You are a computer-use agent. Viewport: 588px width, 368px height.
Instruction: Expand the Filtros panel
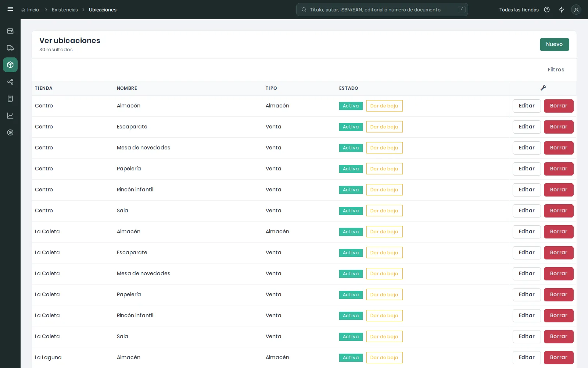[x=556, y=70]
